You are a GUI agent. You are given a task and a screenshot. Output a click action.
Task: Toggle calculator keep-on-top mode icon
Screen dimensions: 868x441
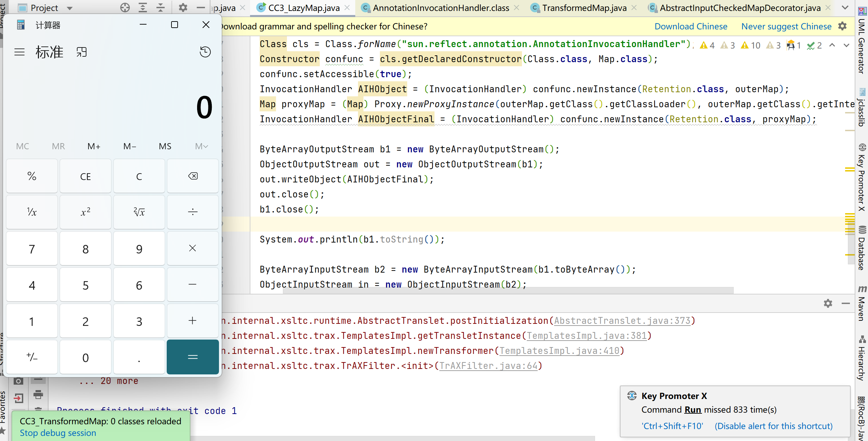click(x=82, y=52)
